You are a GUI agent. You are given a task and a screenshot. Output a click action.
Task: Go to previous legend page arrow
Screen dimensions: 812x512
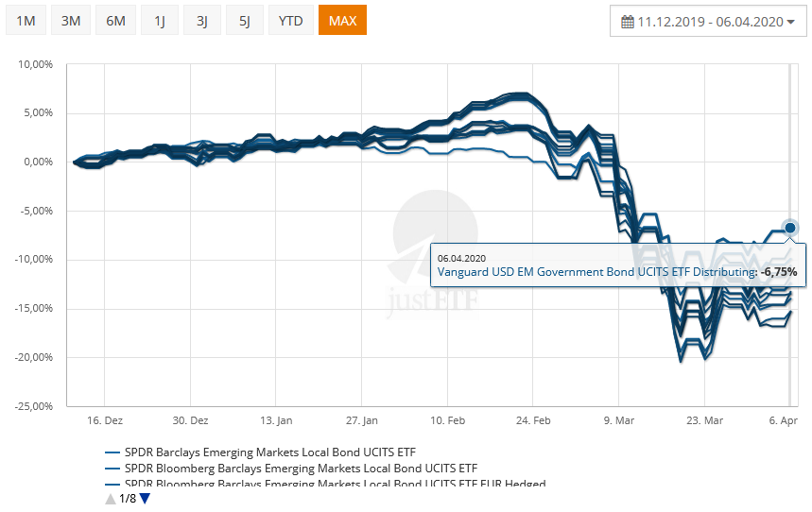click(111, 499)
